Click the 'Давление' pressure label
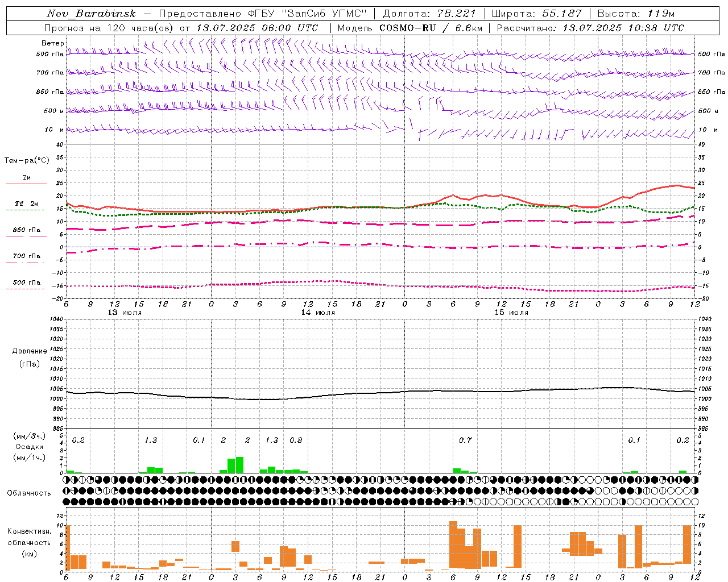Image resolution: width=728 pixels, height=582 pixels. coord(29,351)
